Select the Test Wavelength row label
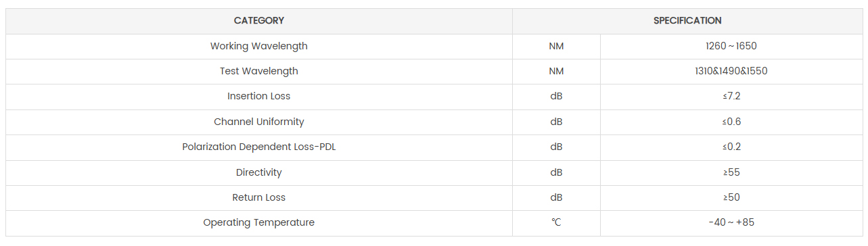Viewport: 868px width, 246px height. pyautogui.click(x=259, y=71)
